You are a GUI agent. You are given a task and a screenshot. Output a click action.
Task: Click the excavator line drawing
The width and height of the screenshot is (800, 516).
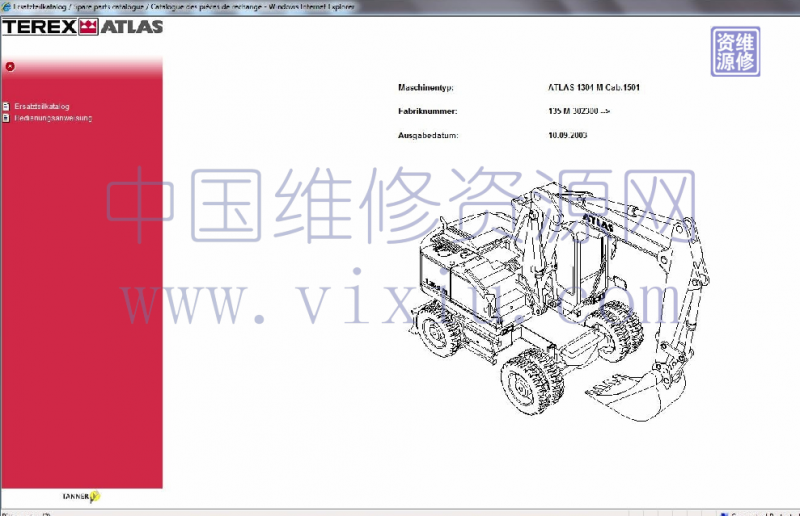pos(560,303)
